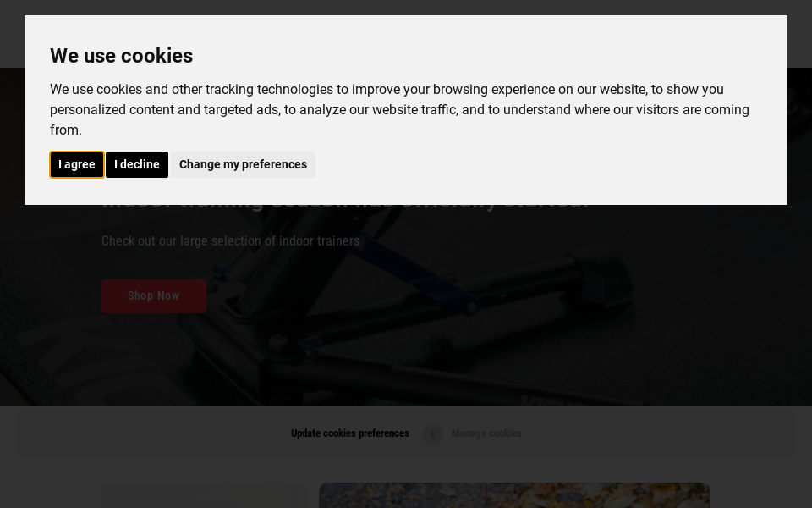
Task: Open the autumn leaves image
Action: point(513,495)
